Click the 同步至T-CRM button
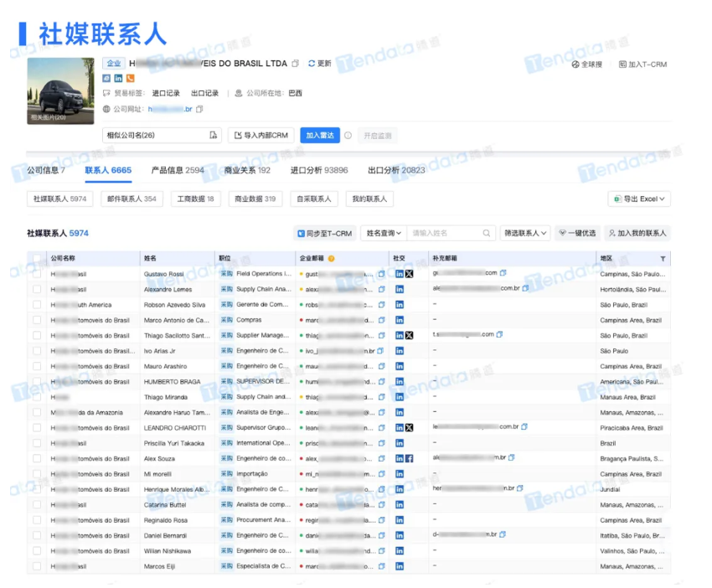Image resolution: width=712 pixels, height=588 pixels. (325, 233)
